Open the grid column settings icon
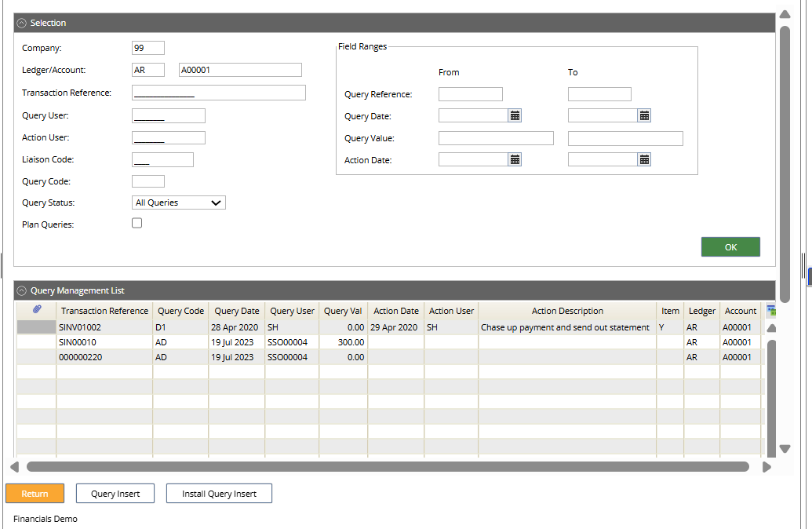812x529 pixels. tap(771, 310)
